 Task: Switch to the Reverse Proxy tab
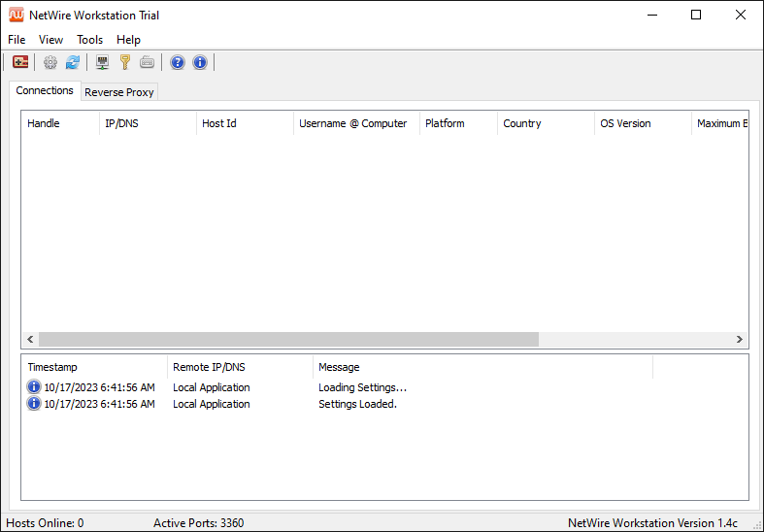click(119, 92)
